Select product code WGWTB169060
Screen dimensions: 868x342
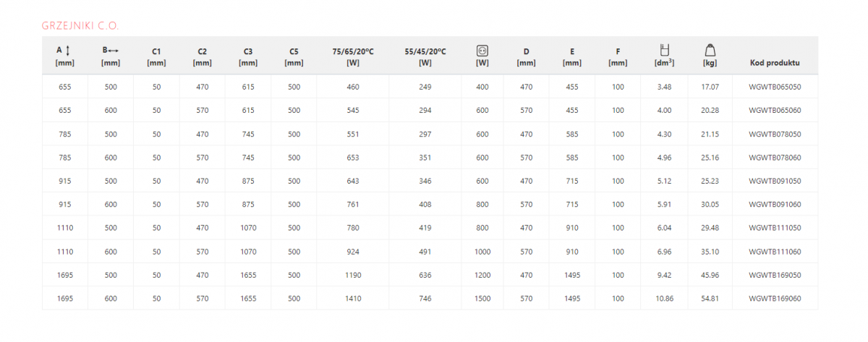[775, 298]
